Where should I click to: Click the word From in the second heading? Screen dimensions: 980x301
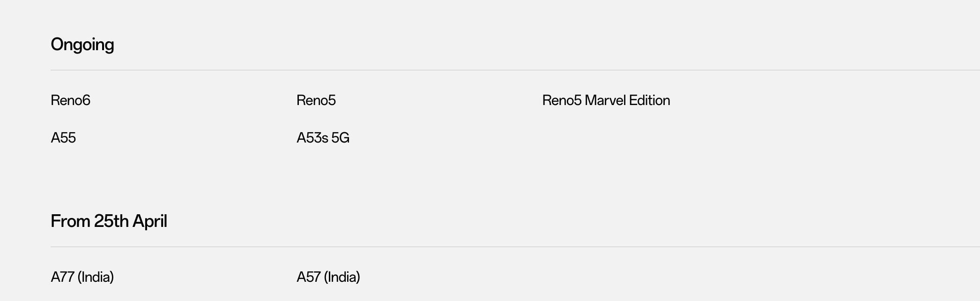coord(71,221)
